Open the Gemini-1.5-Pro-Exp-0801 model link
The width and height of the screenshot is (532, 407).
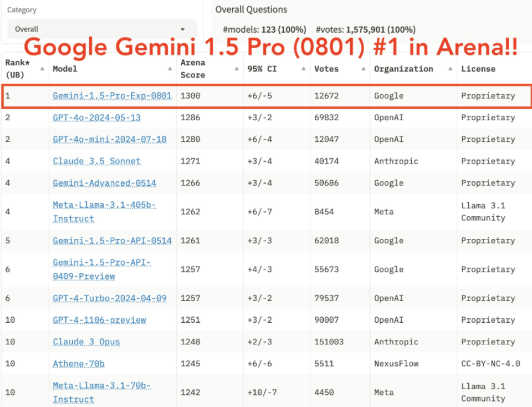pyautogui.click(x=112, y=96)
